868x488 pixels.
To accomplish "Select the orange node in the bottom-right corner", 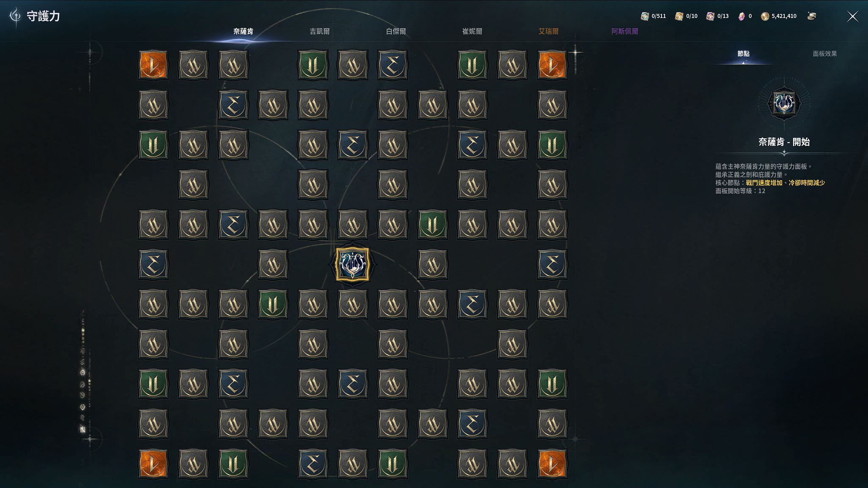I will [x=552, y=464].
